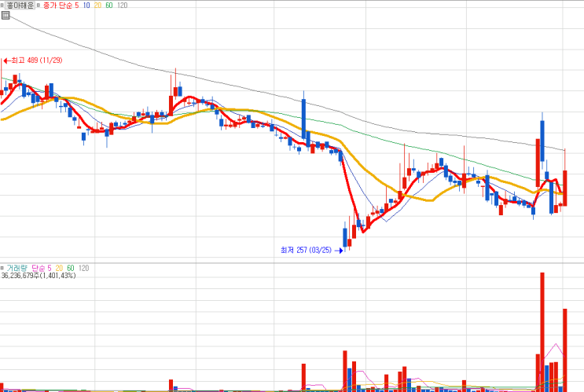Select the green 60 volume average legend

[71, 268]
